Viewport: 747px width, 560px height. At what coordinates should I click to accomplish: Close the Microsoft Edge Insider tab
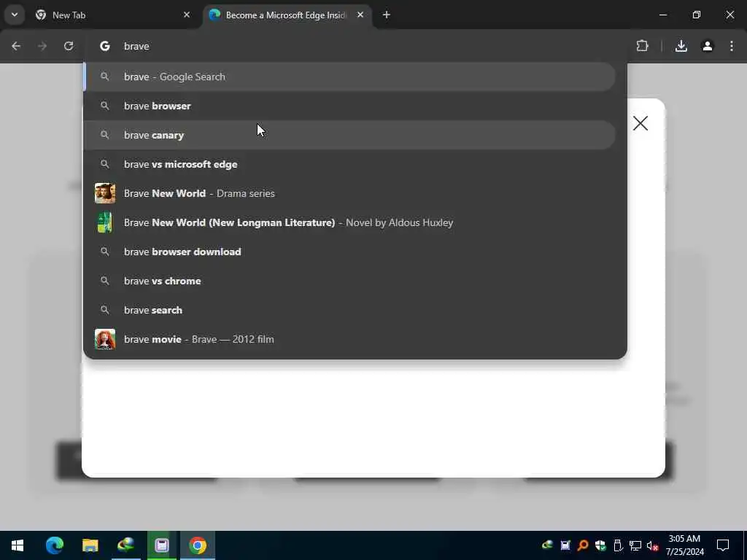click(x=360, y=15)
